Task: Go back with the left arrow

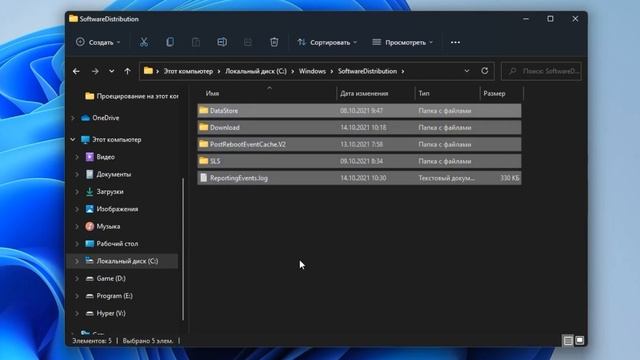Action: click(x=76, y=71)
